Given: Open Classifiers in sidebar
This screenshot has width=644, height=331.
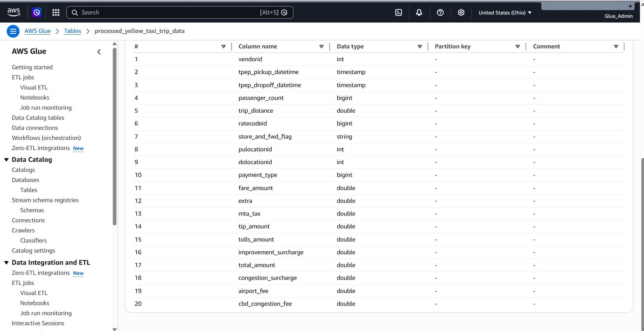Looking at the screenshot, I should tap(33, 241).
